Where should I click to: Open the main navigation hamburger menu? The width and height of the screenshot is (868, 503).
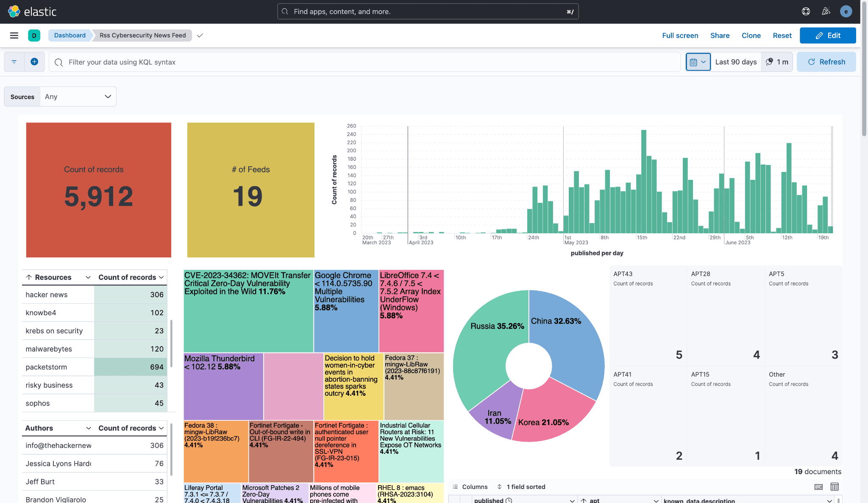(14, 36)
